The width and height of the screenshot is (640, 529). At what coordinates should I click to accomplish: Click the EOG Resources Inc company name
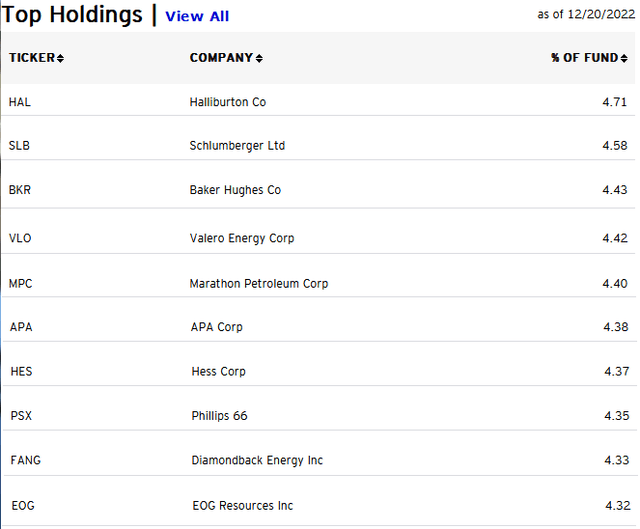coord(243,506)
